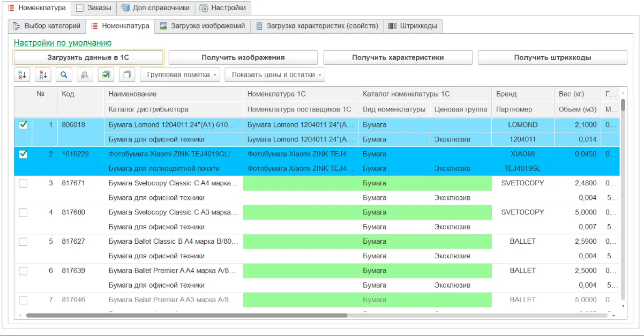Click Каталог дистрибьютора header
The width and height of the screenshot is (644, 336).
tap(174, 109)
